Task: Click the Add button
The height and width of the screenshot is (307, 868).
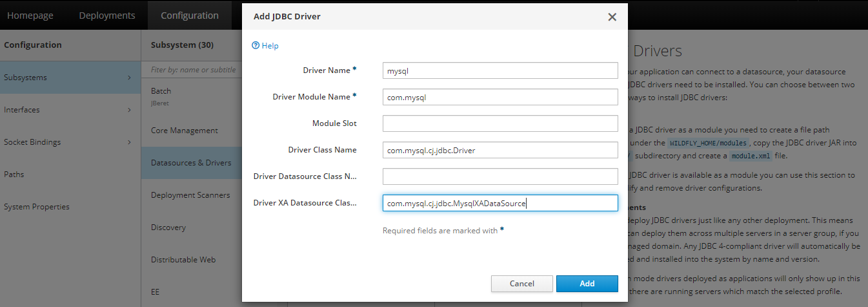Action: tap(587, 284)
